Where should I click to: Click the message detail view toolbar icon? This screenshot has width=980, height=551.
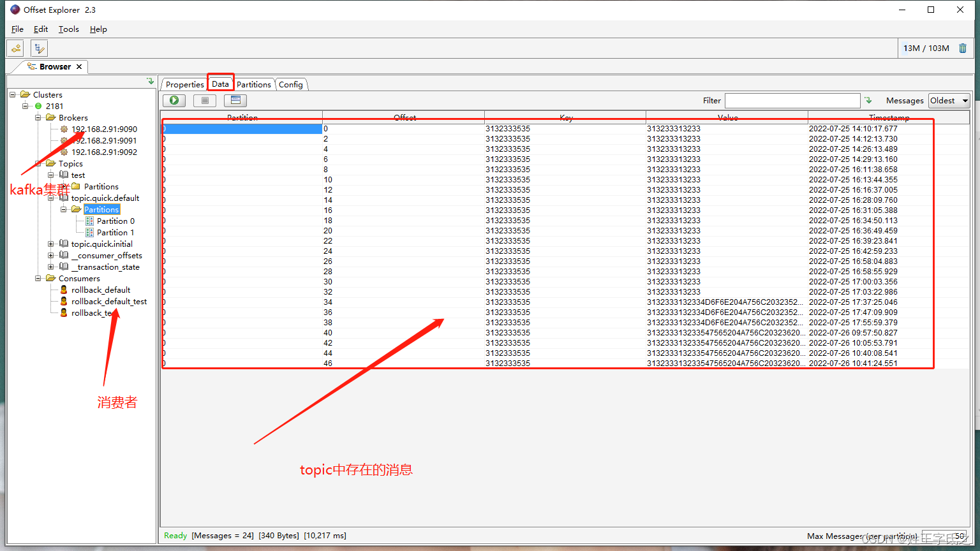pos(235,100)
